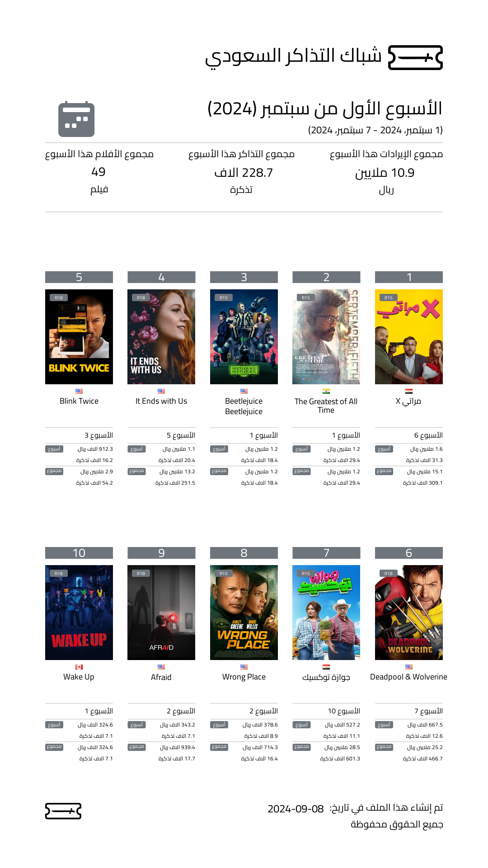Open the Blink Twice movie poster
Image resolution: width=488 pixels, height=868 pixels.
[79, 337]
